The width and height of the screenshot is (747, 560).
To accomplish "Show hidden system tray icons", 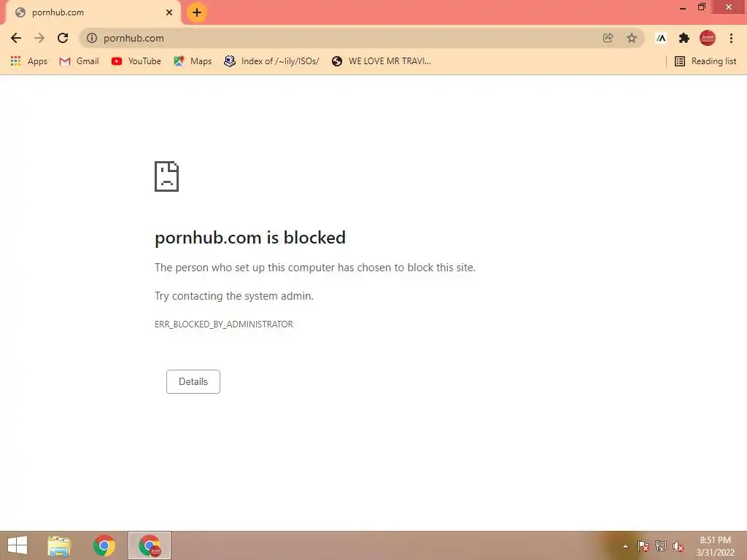I will tap(625, 546).
